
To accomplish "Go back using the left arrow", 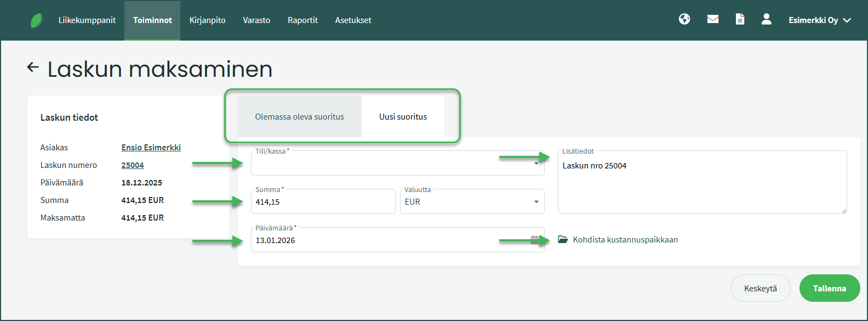I will click(33, 67).
